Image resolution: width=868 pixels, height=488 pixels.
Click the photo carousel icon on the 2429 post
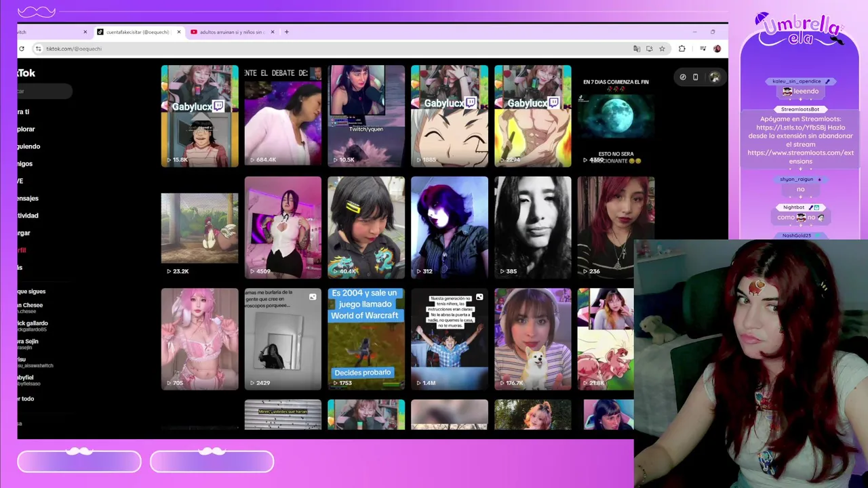coord(313,297)
